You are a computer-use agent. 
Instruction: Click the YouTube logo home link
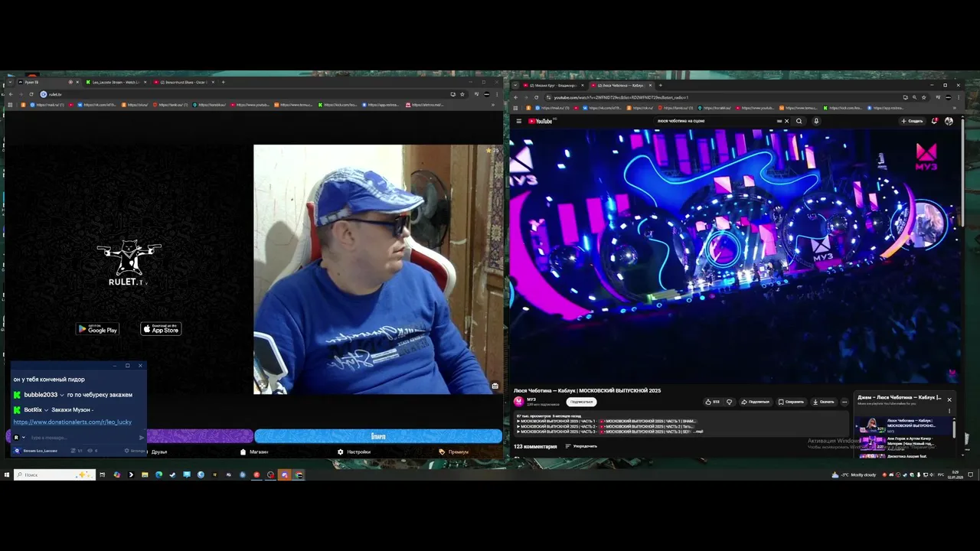tap(540, 121)
